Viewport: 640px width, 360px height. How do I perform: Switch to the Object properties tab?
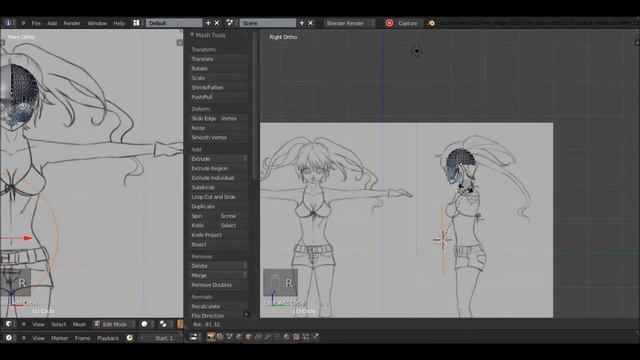[249, 337]
